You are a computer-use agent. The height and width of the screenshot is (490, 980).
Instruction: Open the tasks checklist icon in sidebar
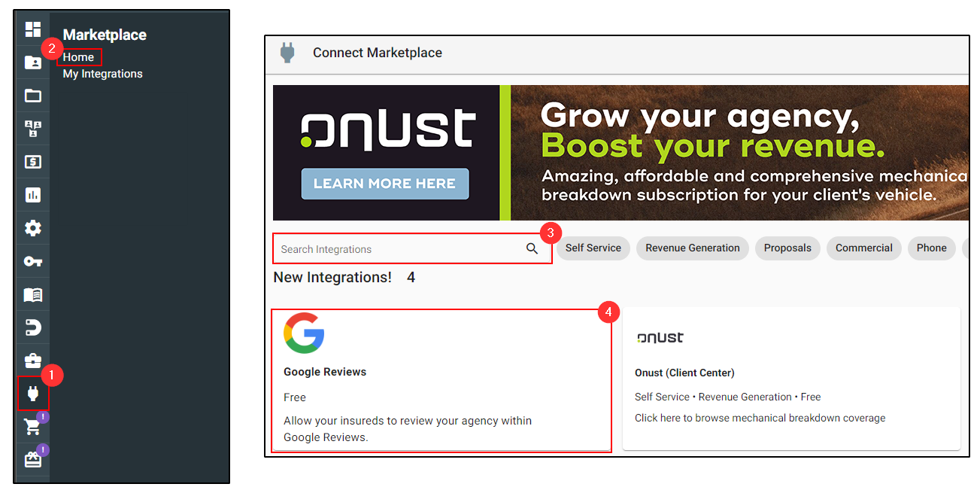pos(33,129)
